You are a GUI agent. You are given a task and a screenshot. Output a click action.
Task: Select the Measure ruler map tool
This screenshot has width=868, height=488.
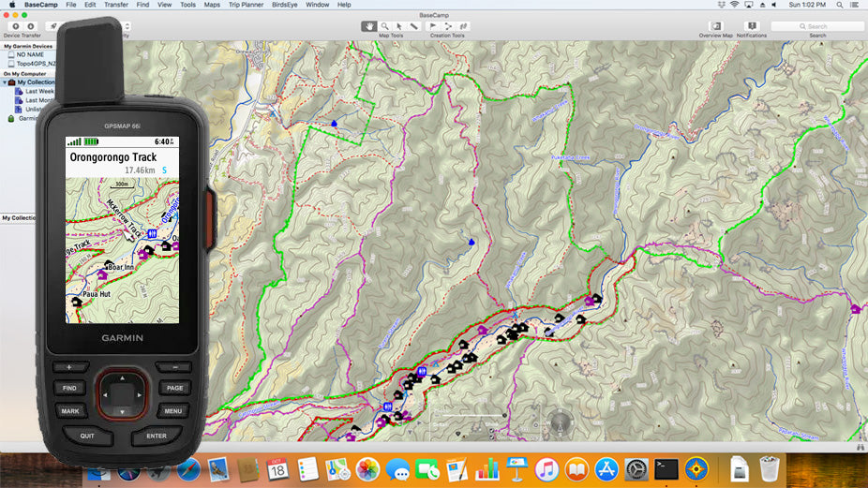(414, 26)
